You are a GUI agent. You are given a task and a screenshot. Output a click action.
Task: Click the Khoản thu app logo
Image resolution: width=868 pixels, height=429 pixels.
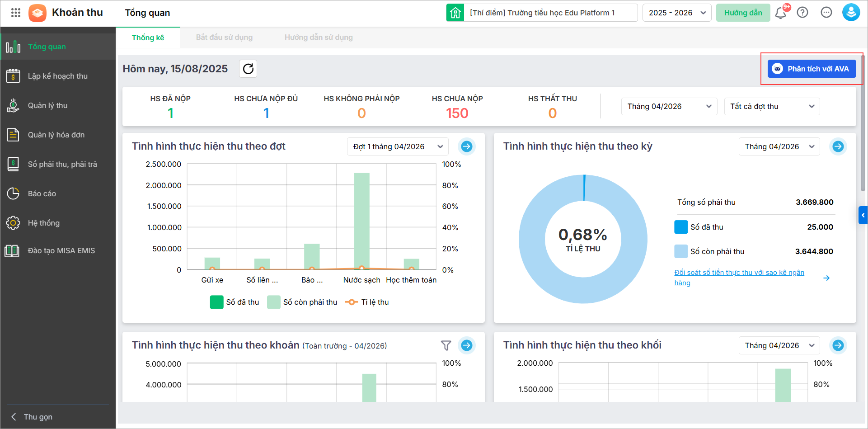click(38, 13)
